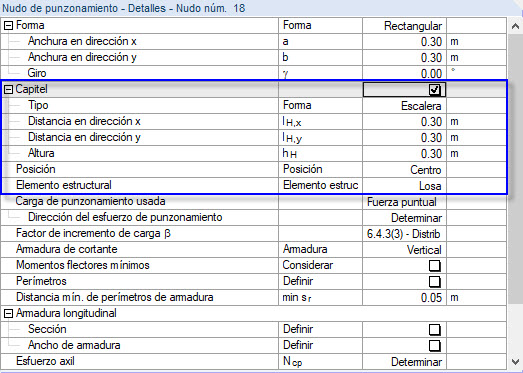Screen dimensions: 523x373
Task: Edit Distancia mín. de perímetros value 0.05
Action: pos(405,298)
